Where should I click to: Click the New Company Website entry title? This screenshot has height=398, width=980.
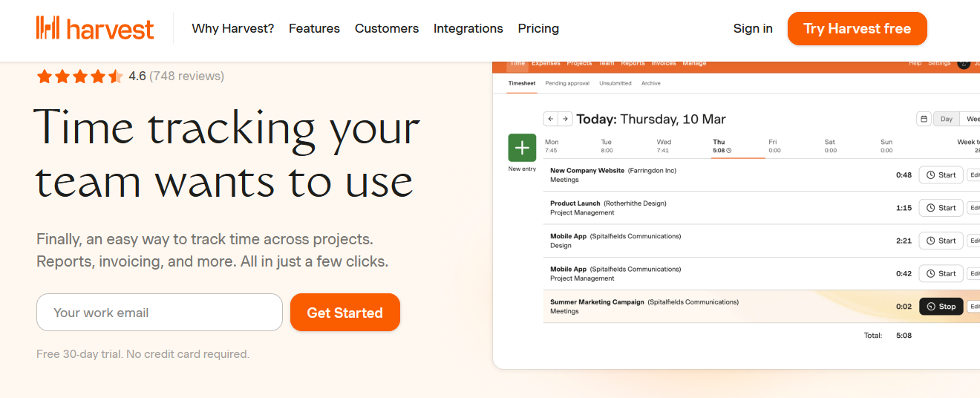coord(587,171)
